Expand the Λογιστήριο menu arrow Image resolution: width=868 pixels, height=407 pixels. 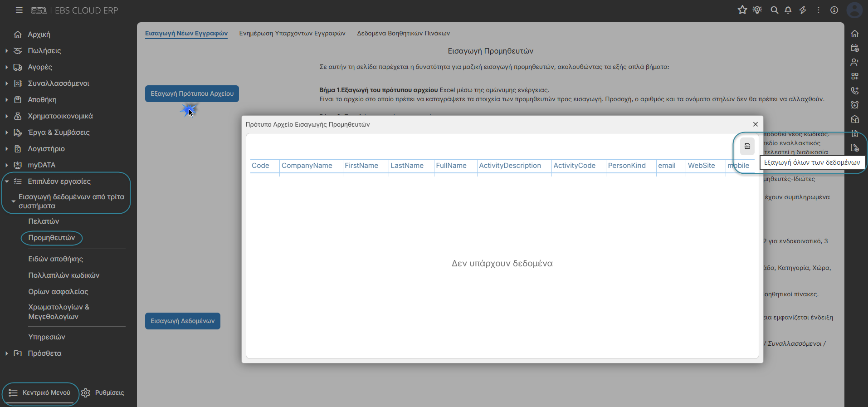[x=6, y=149]
